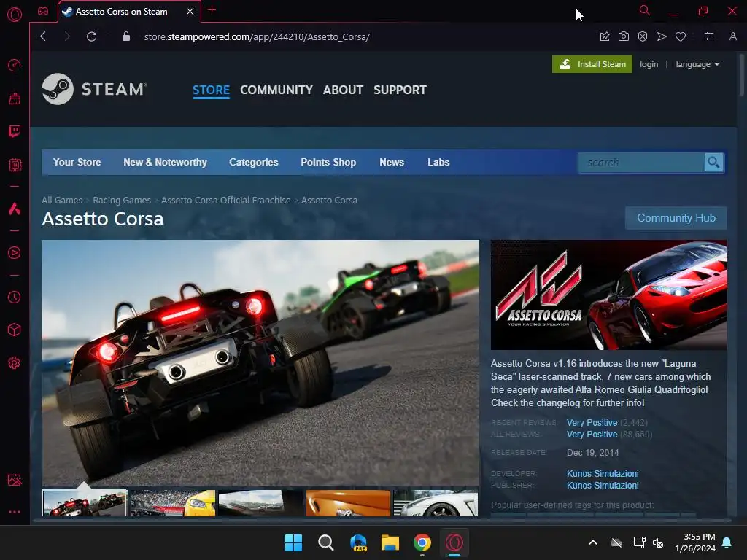This screenshot has height=560, width=747.
Task: Open File Explorer from taskbar
Action: click(x=390, y=542)
